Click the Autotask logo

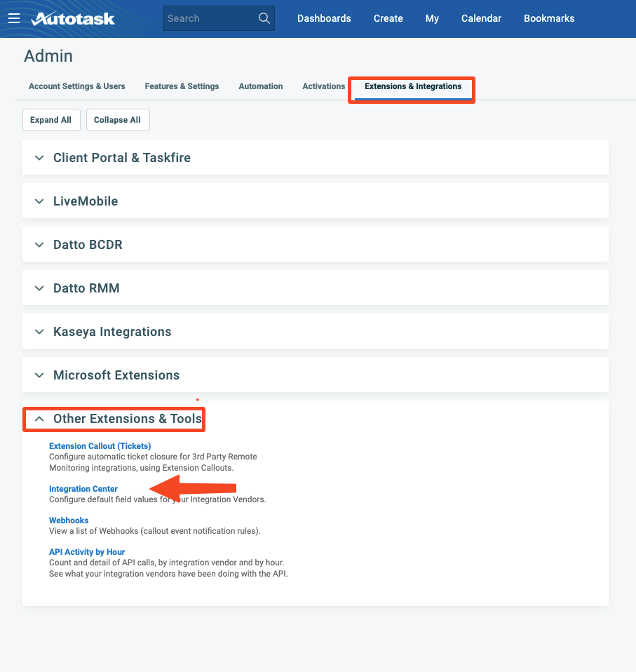click(x=73, y=18)
